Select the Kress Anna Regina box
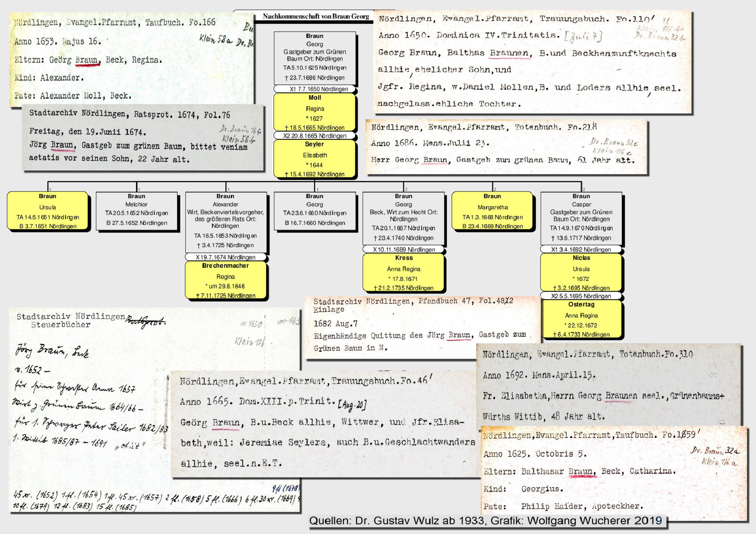The width and height of the screenshot is (756, 534). click(x=403, y=272)
